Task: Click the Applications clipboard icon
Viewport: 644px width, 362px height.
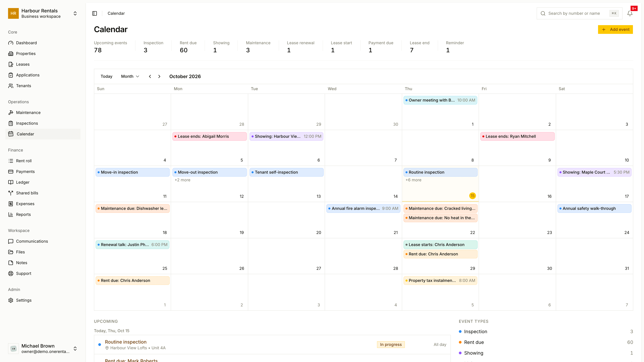Action: (11, 75)
